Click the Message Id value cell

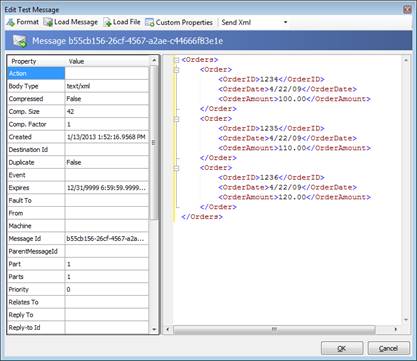[107, 238]
